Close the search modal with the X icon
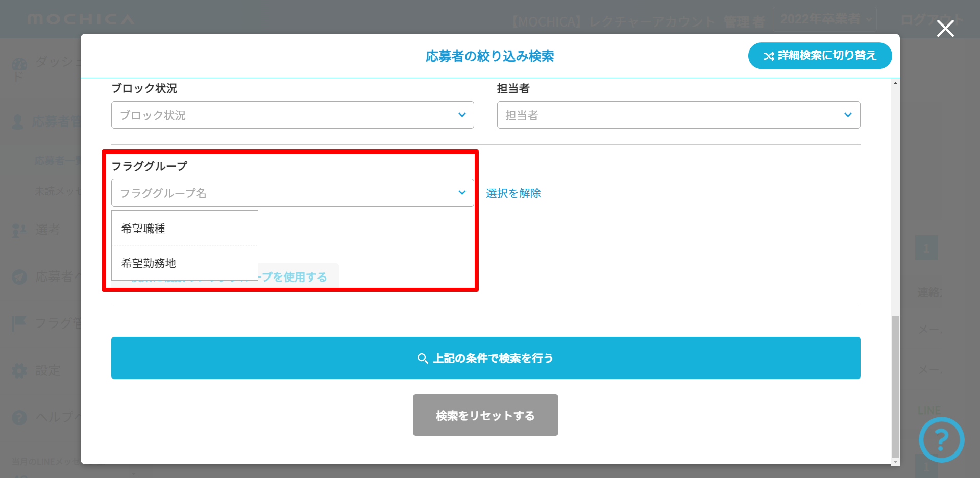The image size is (980, 478). pyautogui.click(x=945, y=29)
